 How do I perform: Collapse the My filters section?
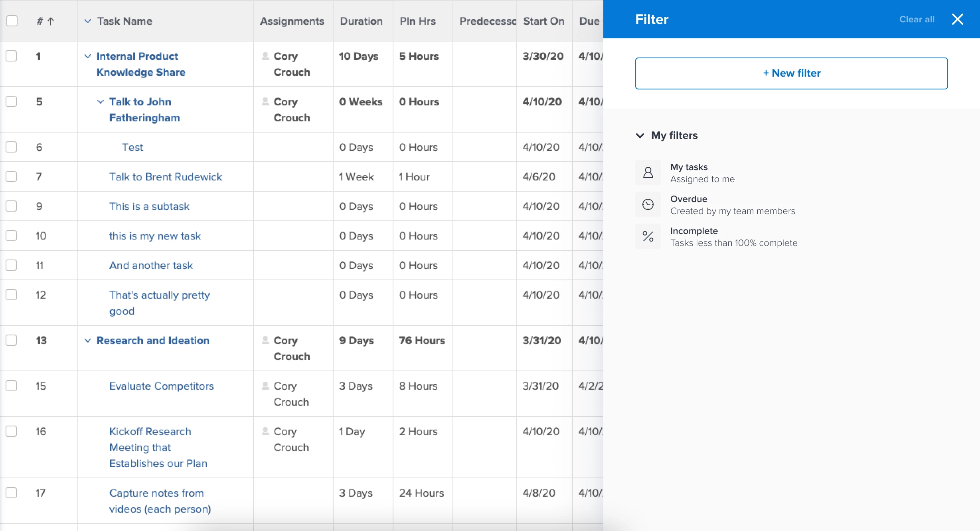click(640, 135)
